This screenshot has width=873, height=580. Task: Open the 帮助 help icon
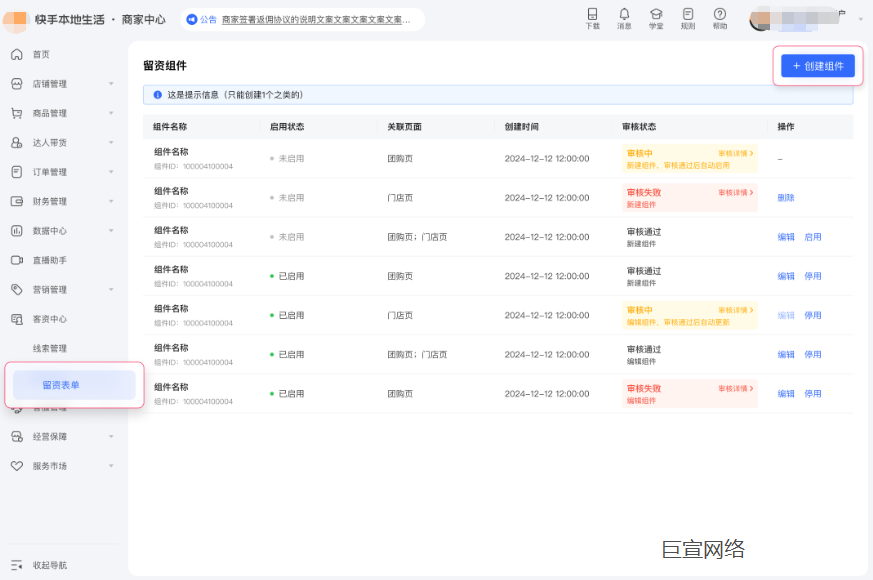click(720, 15)
